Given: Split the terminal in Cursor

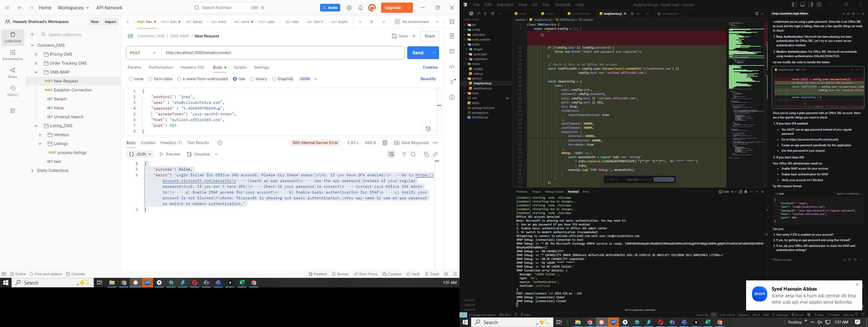Looking at the screenshot, I should 741,192.
